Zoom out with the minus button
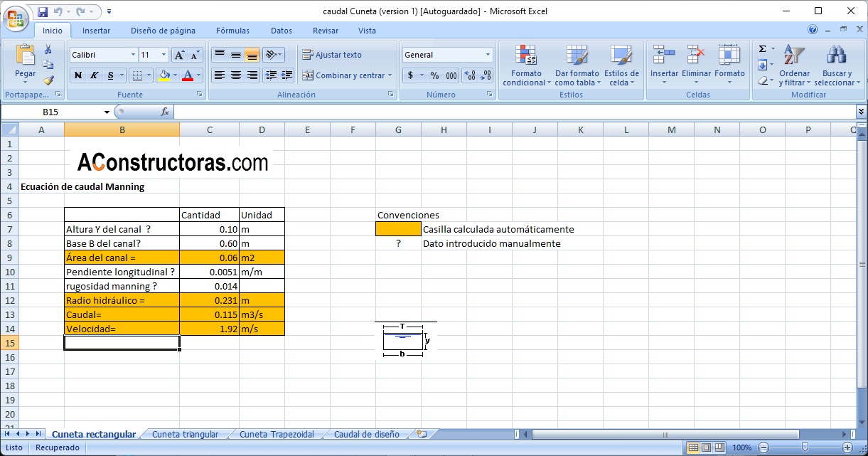The height and width of the screenshot is (456, 868). click(762, 447)
